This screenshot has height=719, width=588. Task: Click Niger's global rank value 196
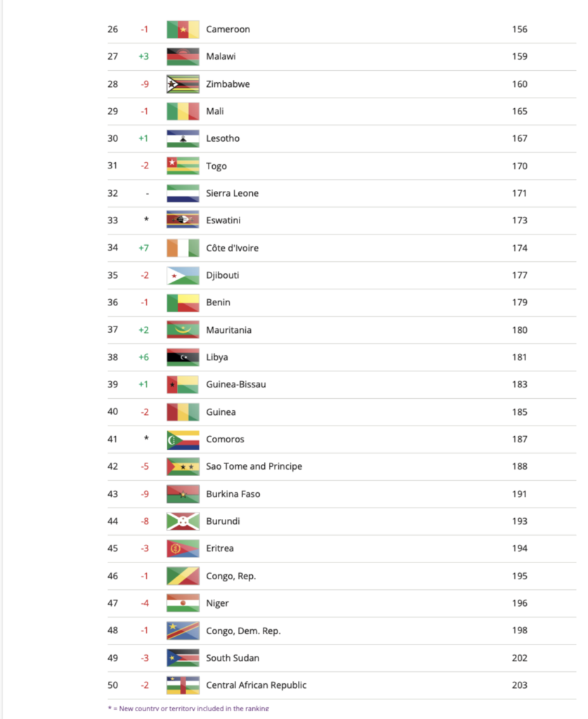[519, 603]
